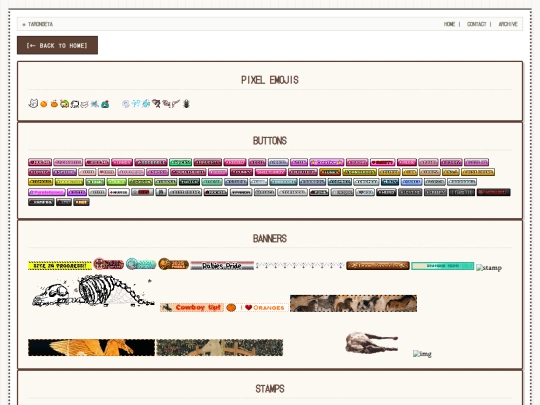The width and height of the screenshot is (540, 405).
Task: Click the STAMPS section heading
Action: tap(270, 389)
